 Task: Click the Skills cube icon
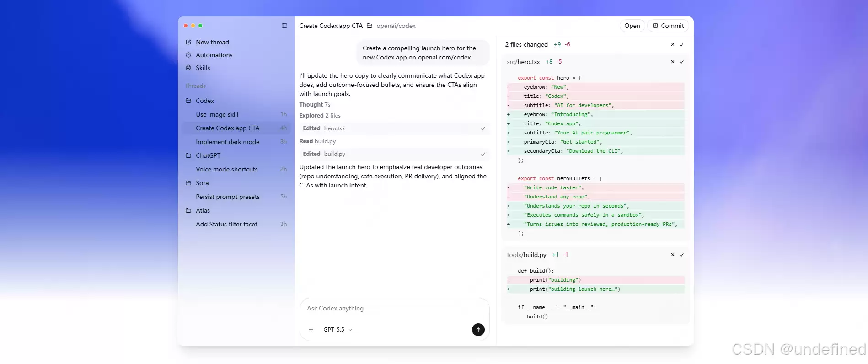pos(188,68)
